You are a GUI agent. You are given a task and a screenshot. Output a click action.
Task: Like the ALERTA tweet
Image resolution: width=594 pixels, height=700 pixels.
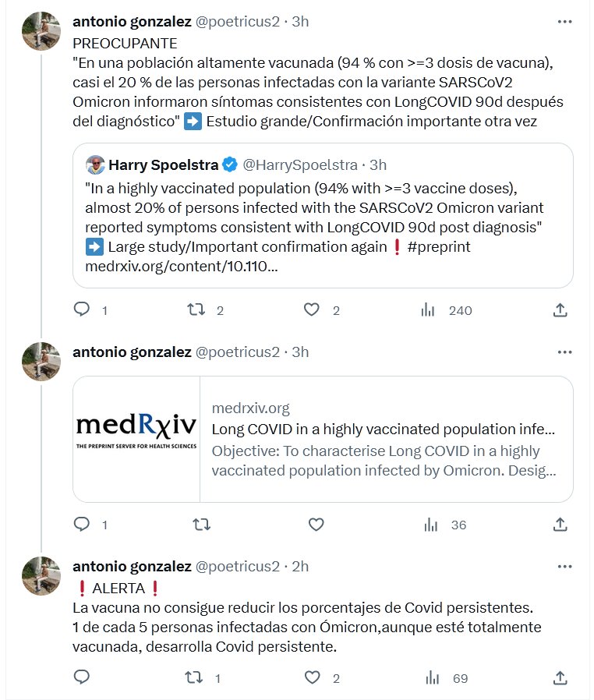click(312, 678)
